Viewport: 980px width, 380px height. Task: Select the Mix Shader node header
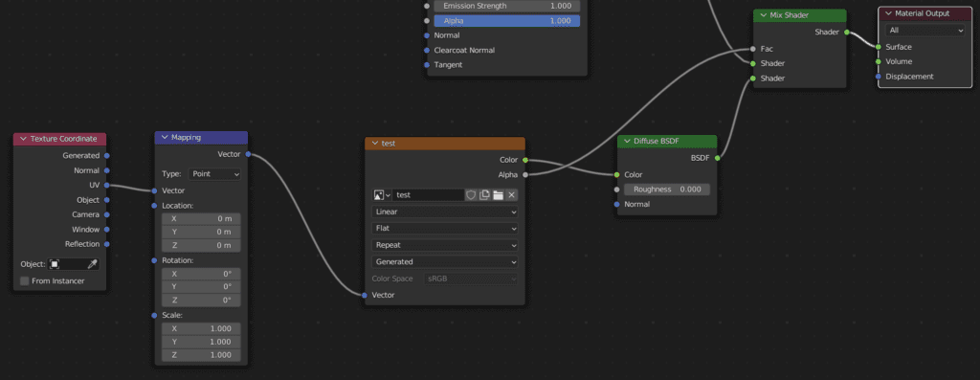click(x=800, y=14)
